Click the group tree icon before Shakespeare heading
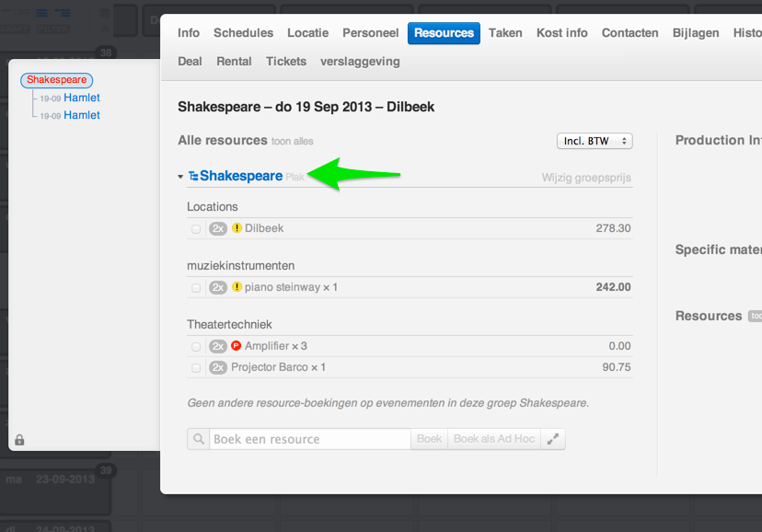The image size is (762, 532). pyautogui.click(x=193, y=176)
